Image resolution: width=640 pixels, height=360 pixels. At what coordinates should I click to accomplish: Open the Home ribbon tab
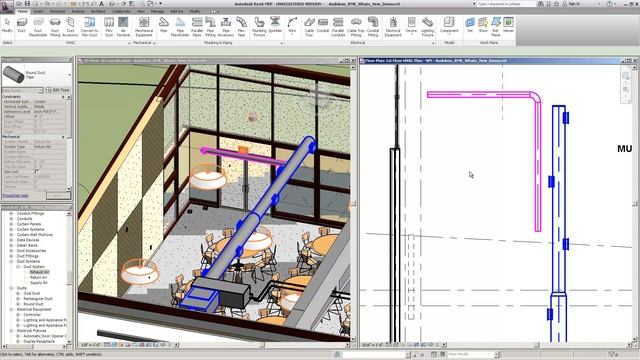(22, 11)
